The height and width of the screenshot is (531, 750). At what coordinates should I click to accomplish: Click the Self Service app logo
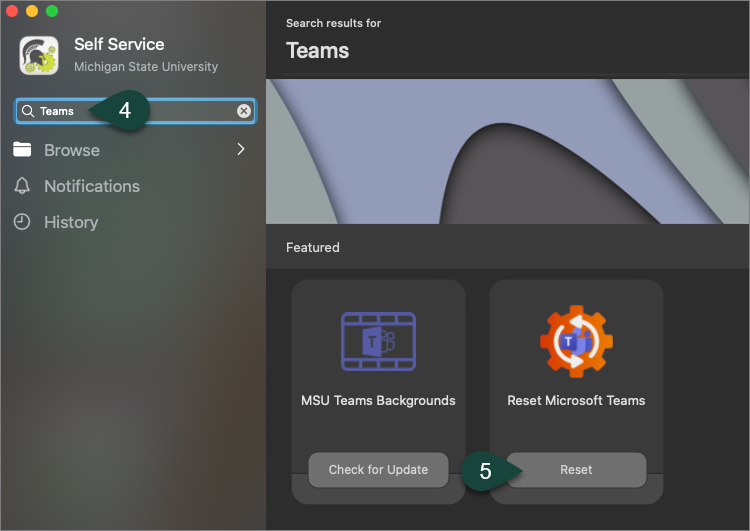(38, 55)
